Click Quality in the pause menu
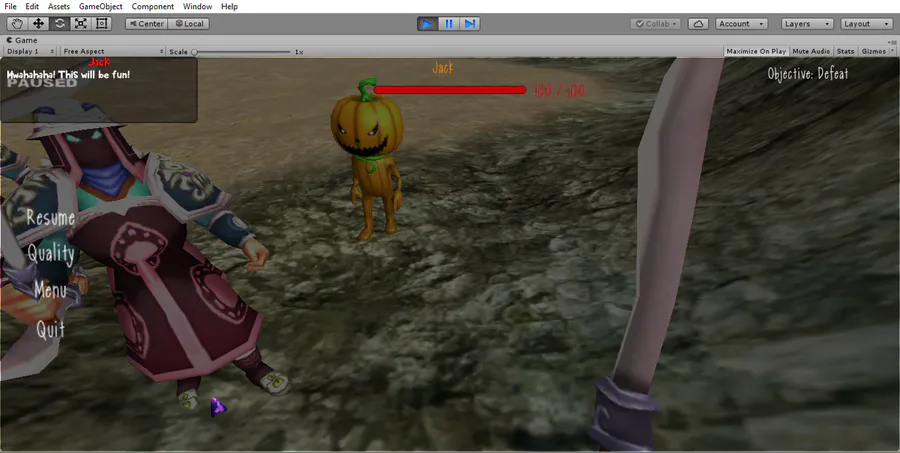Image resolution: width=900 pixels, height=453 pixels. pos(51,254)
